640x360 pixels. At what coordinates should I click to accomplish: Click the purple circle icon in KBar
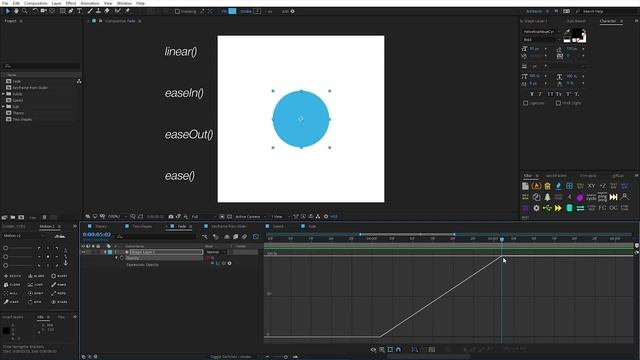tap(580, 198)
